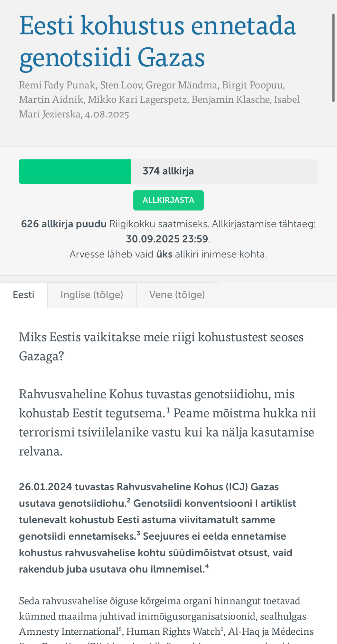
Task: Click the ALLKIRJASTA sign button
Action: click(168, 200)
